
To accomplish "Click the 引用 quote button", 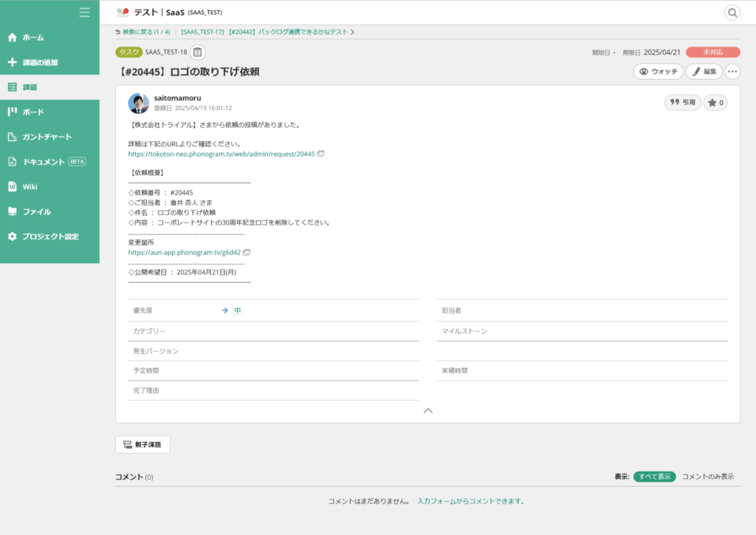I will coord(683,102).
